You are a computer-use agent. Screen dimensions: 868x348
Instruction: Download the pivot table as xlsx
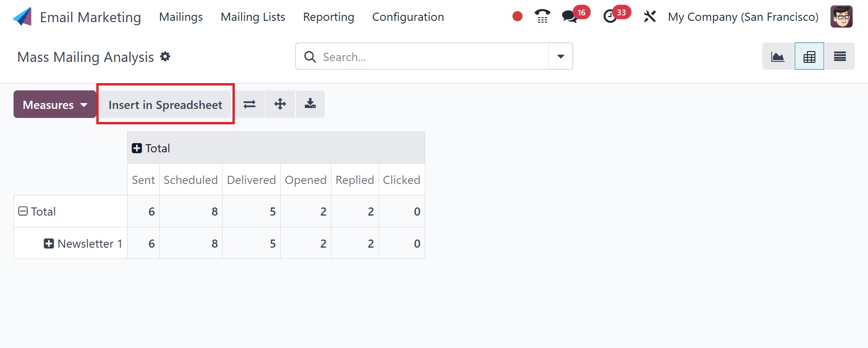click(x=310, y=104)
